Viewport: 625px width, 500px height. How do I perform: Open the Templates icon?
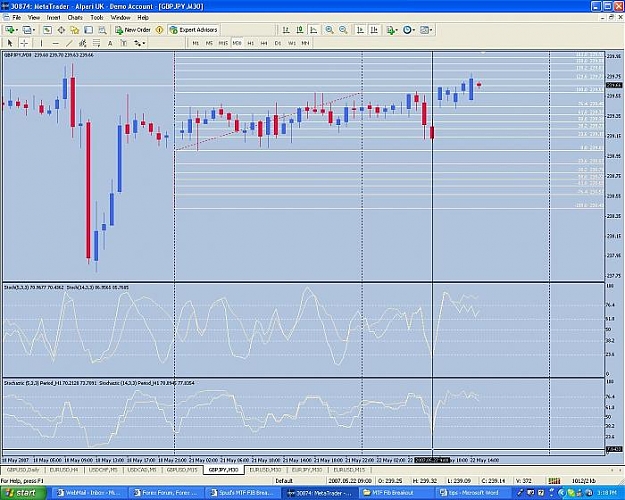424,30
